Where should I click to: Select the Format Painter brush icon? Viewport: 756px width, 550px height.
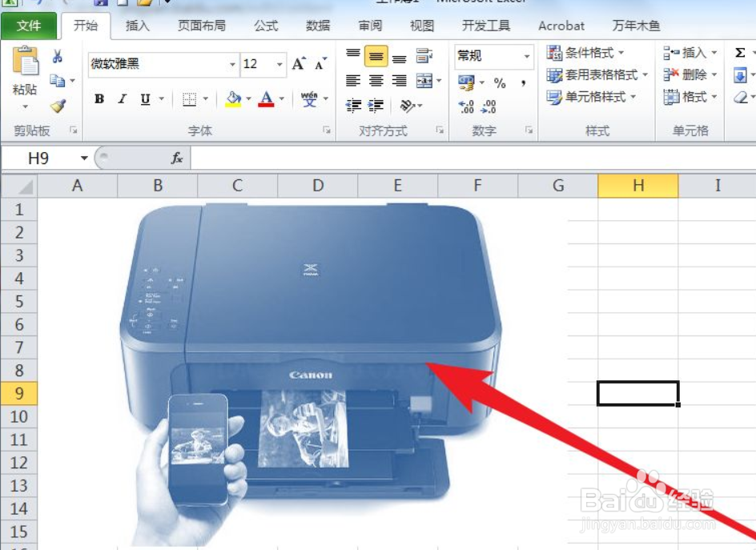58,106
